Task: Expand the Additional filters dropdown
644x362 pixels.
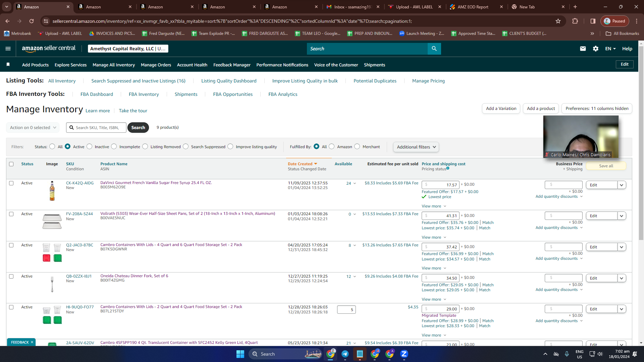Action: coord(416,147)
